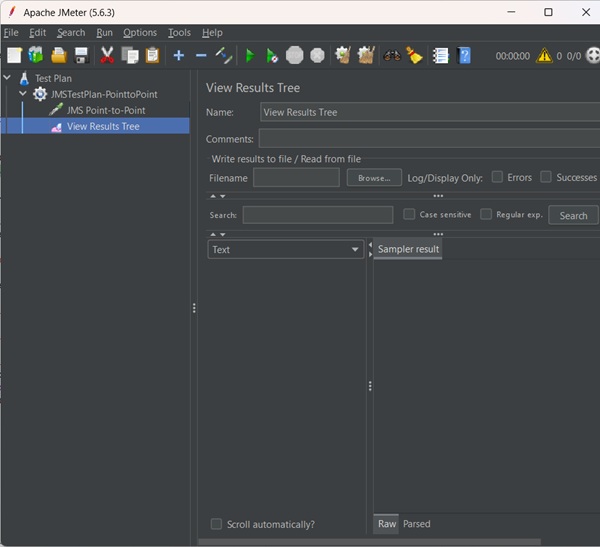
Task: Click the Search button
Action: coord(573,215)
